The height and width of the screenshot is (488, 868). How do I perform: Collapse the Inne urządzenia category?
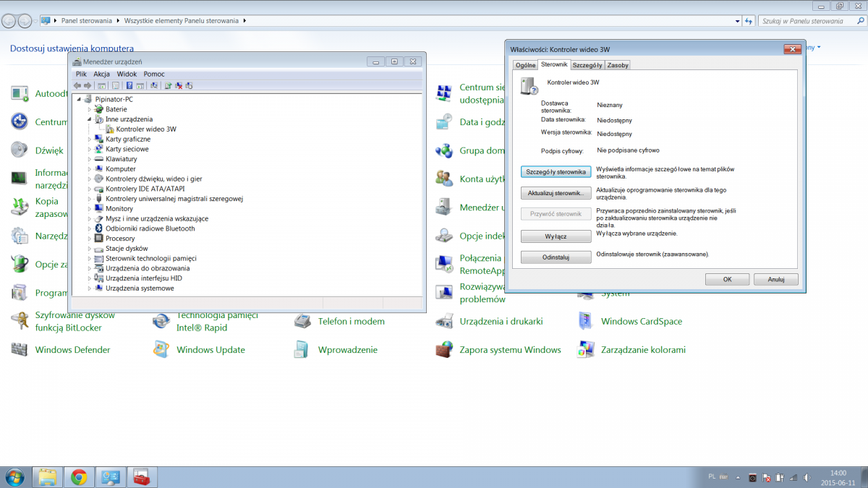(90, 119)
